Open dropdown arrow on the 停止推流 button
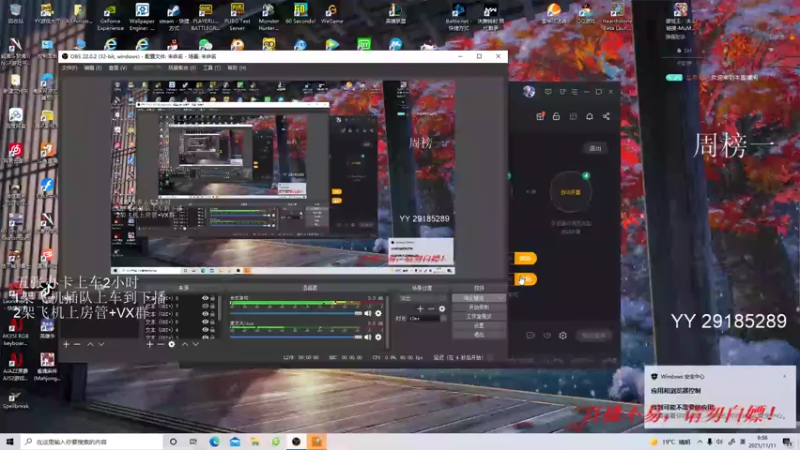This screenshot has height=450, width=800. click(501, 298)
